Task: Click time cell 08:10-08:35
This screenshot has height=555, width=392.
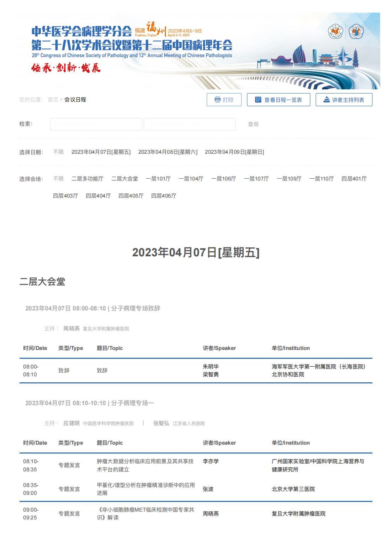Action: pyautogui.click(x=31, y=465)
